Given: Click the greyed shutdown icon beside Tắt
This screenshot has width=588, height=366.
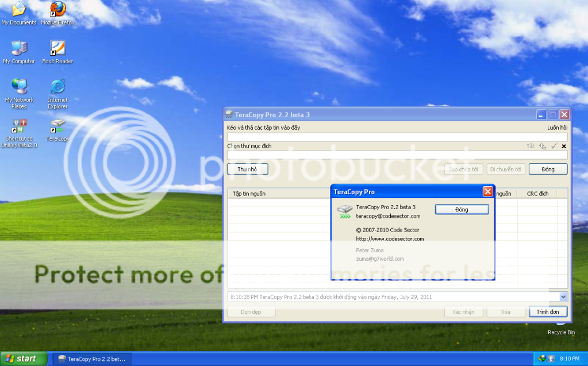Looking at the screenshot, I should [543, 147].
